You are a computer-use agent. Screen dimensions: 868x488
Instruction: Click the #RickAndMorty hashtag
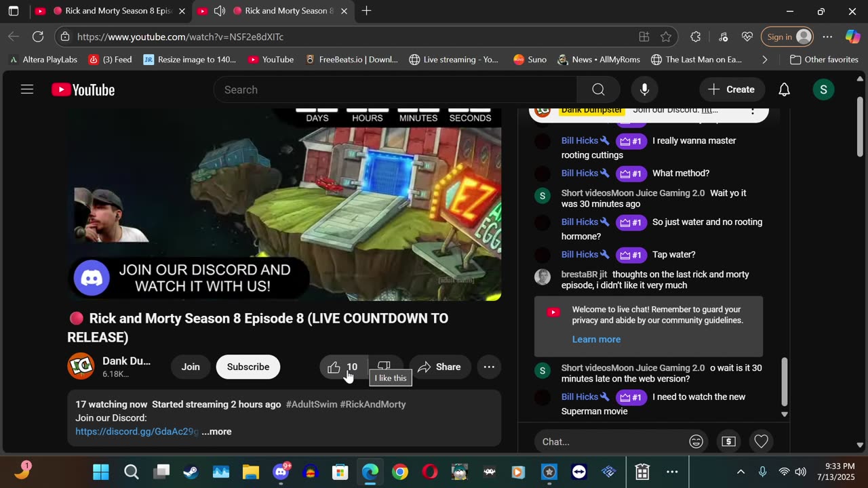pos(373,404)
